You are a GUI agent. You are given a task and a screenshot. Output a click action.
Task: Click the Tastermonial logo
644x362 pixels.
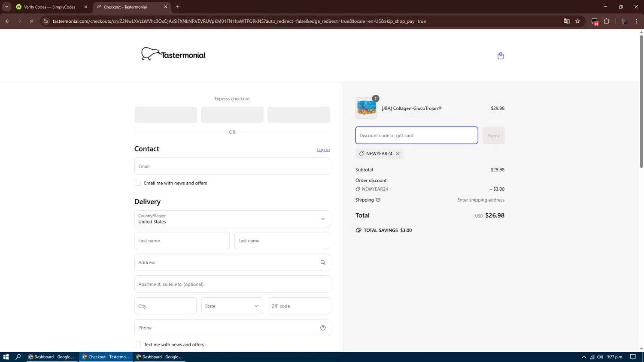click(x=173, y=54)
